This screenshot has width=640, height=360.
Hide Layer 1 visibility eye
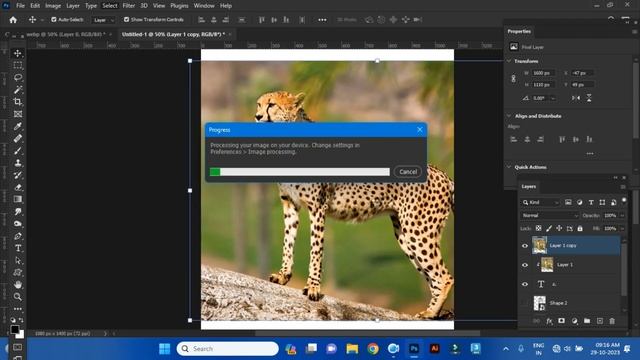[525, 265]
